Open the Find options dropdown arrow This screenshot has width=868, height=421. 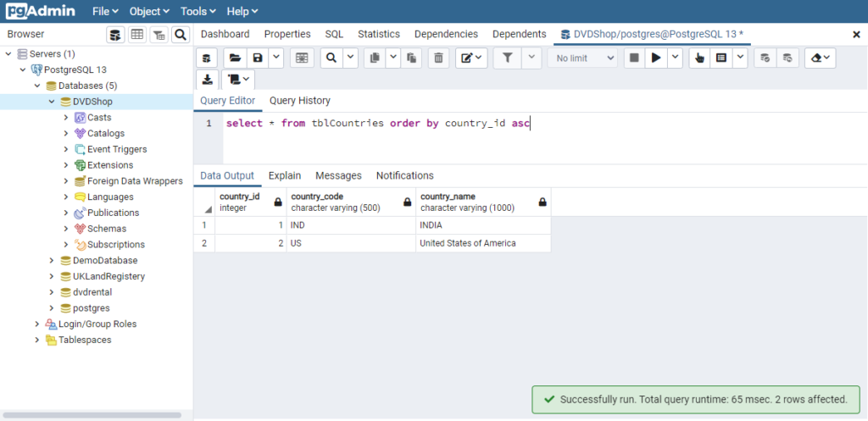(x=350, y=58)
